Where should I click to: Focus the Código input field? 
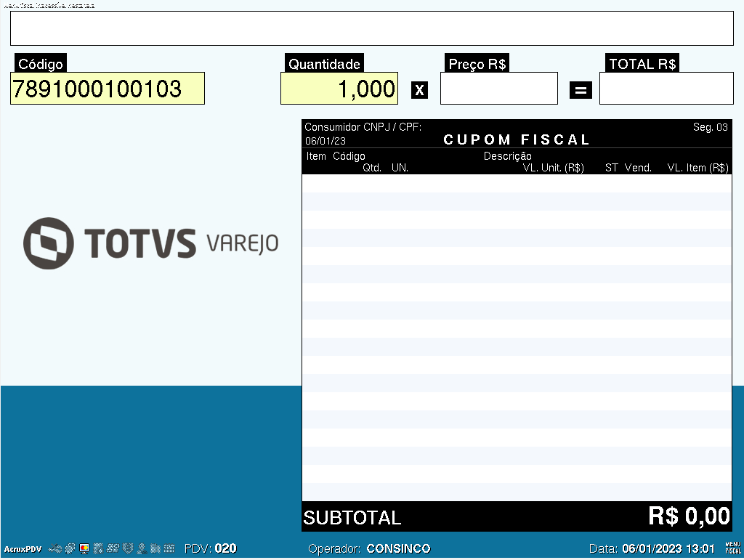108,88
